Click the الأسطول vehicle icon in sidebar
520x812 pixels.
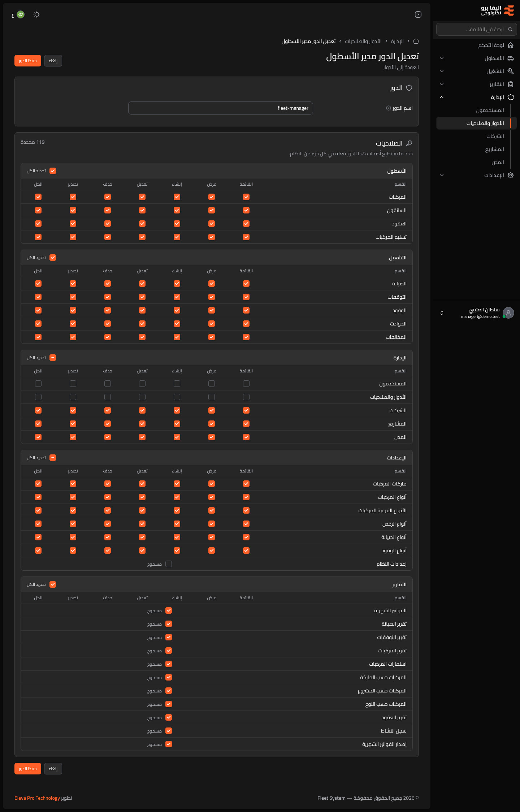(x=511, y=58)
